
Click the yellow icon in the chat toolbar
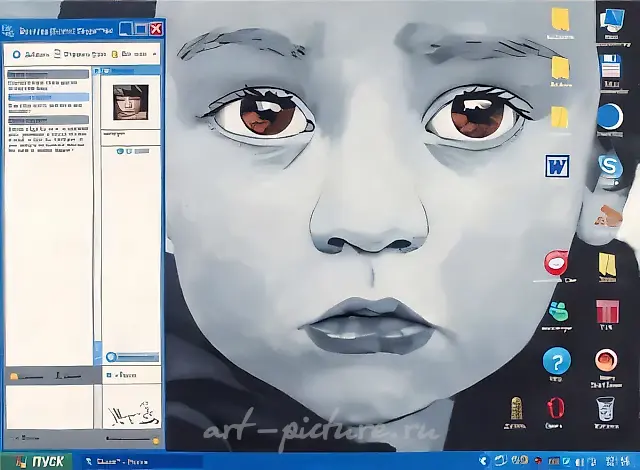[115, 54]
